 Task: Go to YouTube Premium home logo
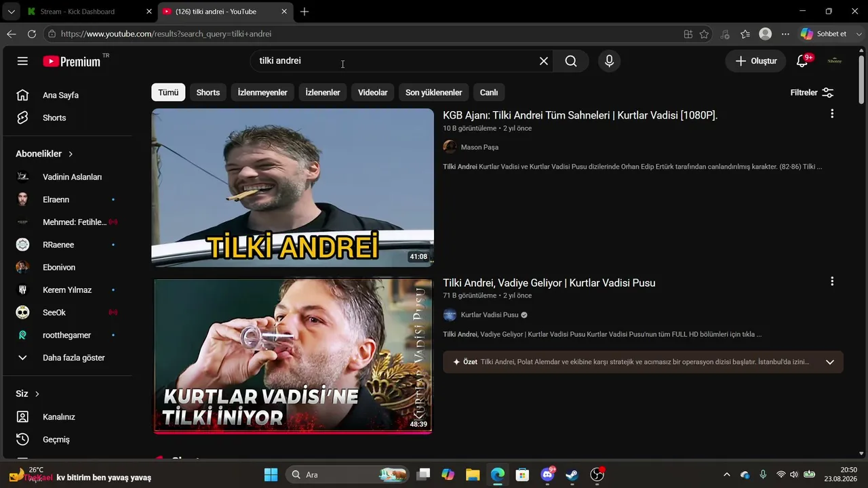coord(72,61)
